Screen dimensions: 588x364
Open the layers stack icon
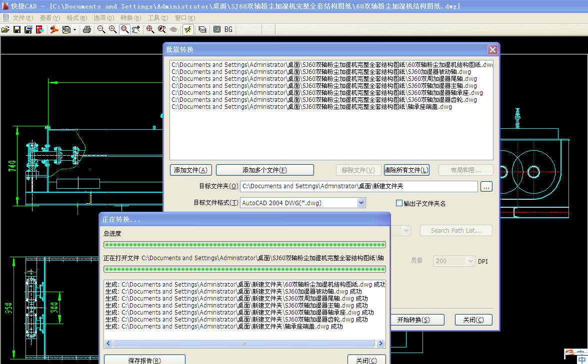pyautogui.click(x=202, y=30)
